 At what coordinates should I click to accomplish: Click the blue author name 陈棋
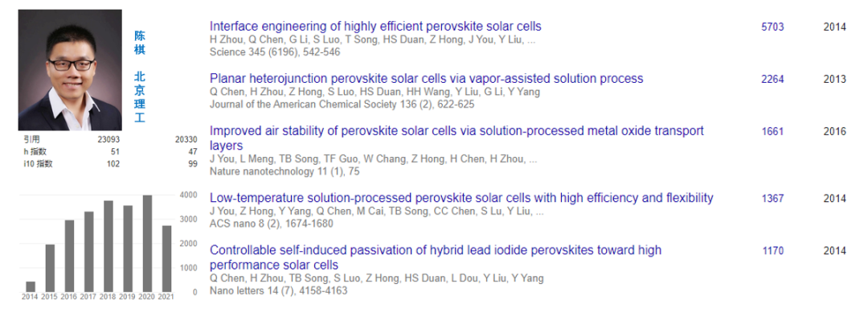[x=140, y=43]
